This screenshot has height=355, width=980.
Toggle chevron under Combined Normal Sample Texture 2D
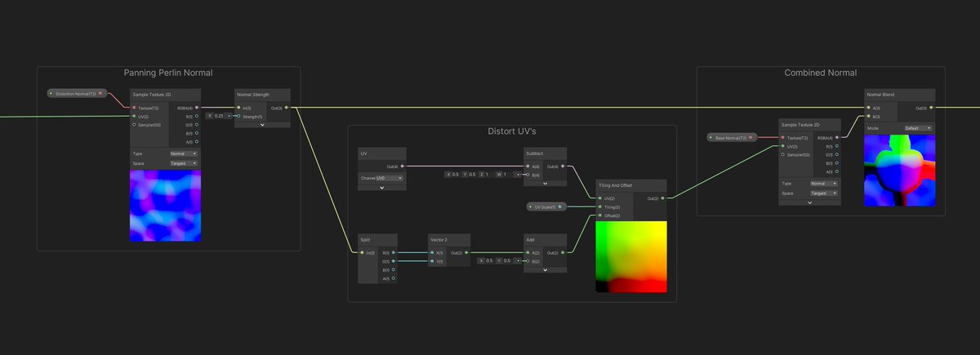click(x=809, y=202)
